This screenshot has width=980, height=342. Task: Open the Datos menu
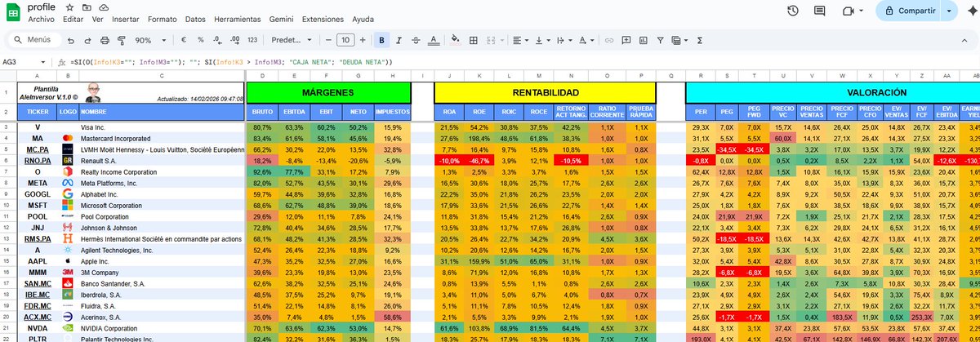pyautogui.click(x=195, y=18)
